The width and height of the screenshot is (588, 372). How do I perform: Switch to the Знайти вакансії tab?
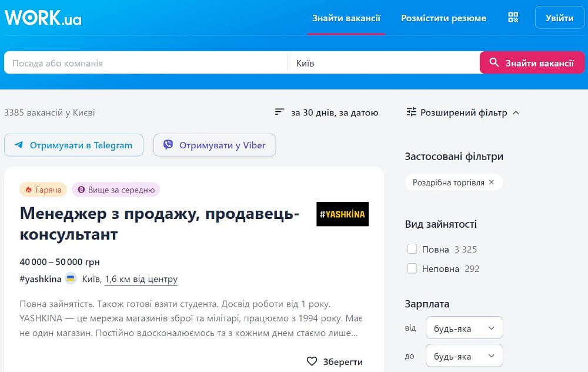coord(346,18)
